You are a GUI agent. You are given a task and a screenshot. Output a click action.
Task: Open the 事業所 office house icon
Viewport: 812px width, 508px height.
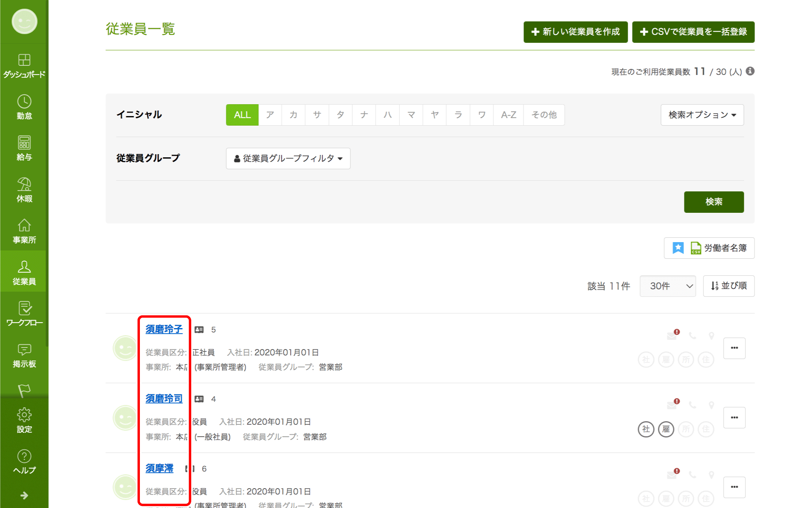[x=24, y=231]
